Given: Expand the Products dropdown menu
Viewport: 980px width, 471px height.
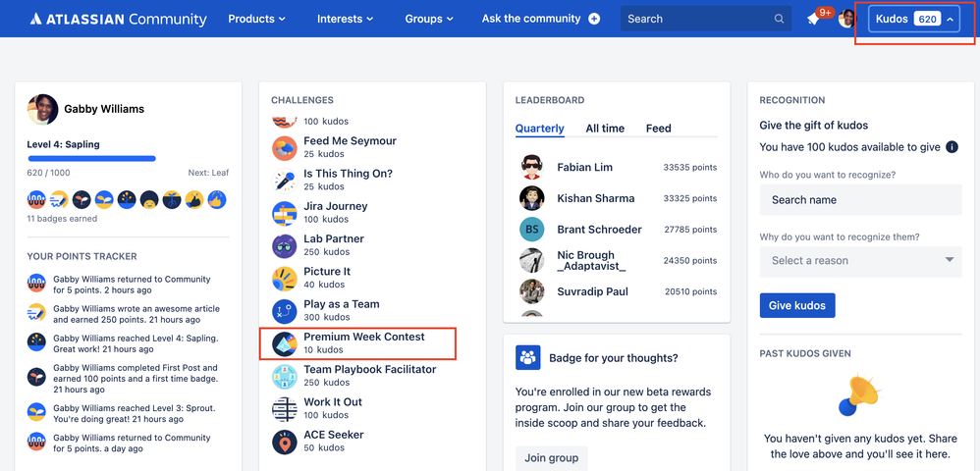Looking at the screenshot, I should coord(256,19).
